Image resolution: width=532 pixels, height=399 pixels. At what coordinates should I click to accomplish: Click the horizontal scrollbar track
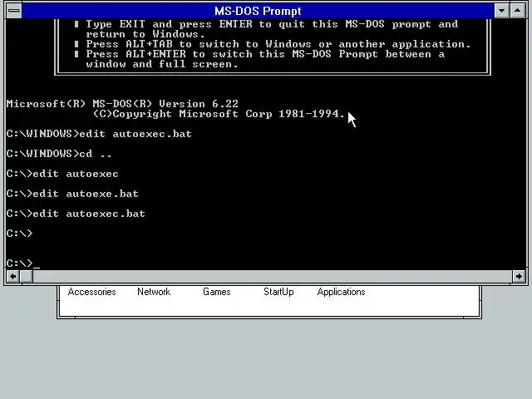coord(272,276)
